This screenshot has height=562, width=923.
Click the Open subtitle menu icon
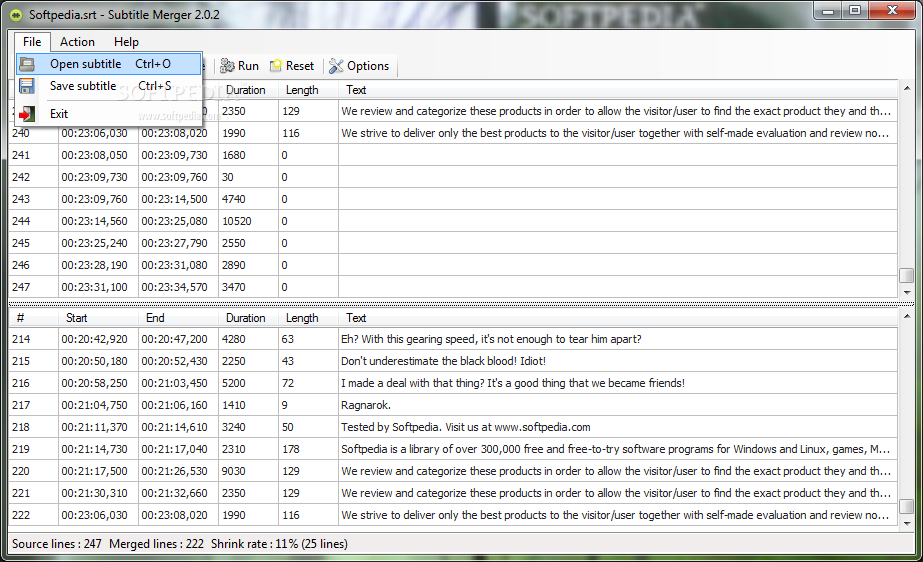26,64
